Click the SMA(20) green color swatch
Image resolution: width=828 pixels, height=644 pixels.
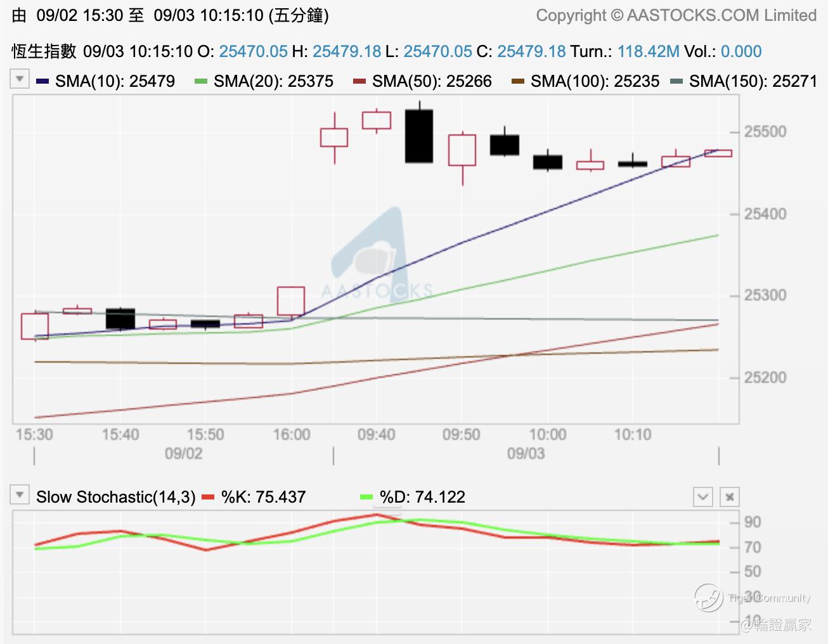(201, 81)
